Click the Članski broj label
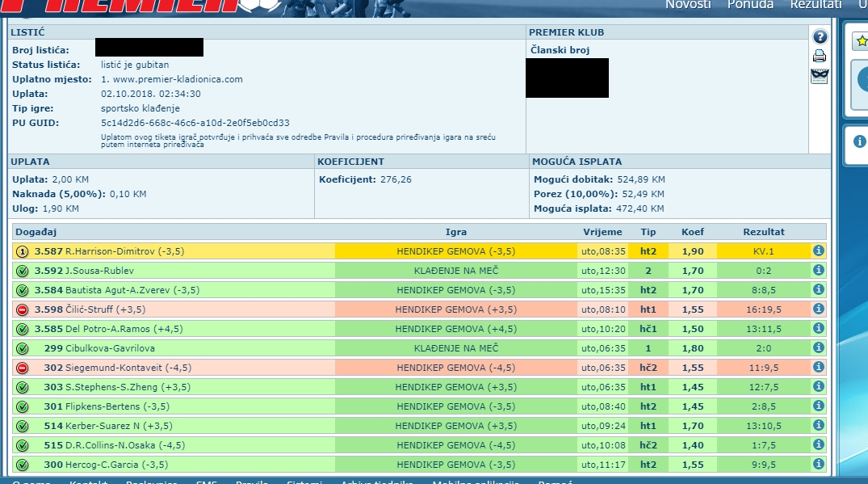This screenshot has width=868, height=484. coord(560,50)
